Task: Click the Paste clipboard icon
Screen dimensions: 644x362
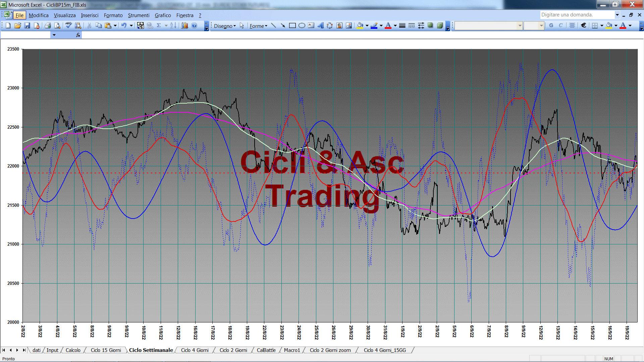Action: (108, 25)
